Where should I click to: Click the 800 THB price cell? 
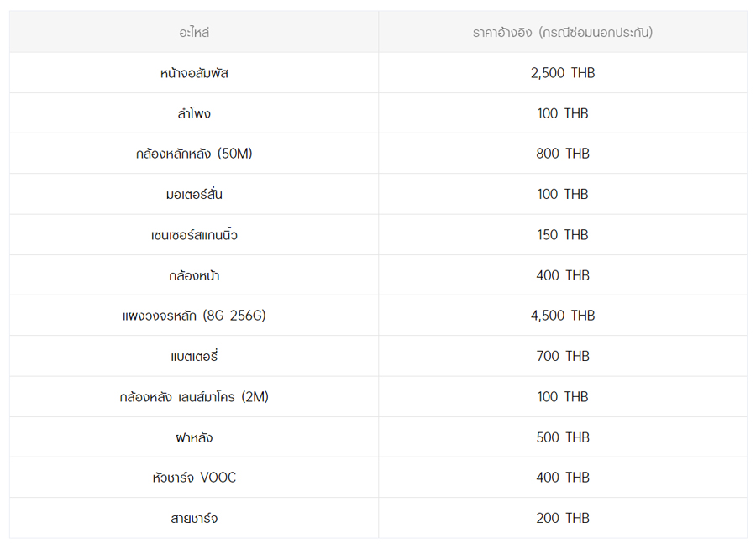562,154
